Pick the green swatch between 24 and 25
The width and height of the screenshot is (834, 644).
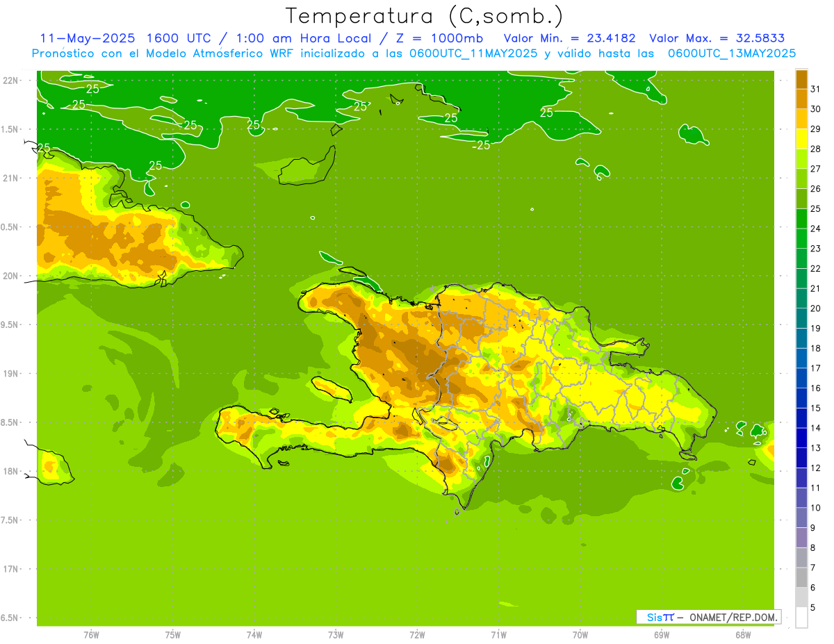[801, 219]
